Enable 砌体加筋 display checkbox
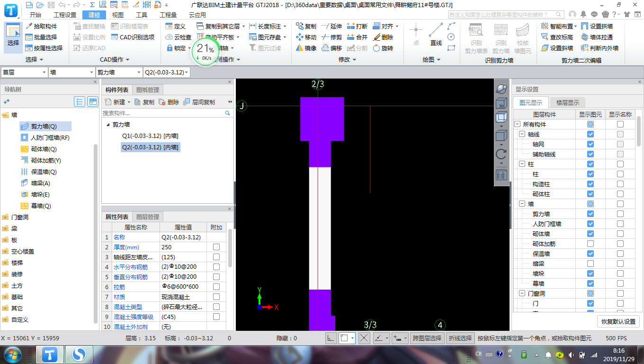 click(590, 244)
